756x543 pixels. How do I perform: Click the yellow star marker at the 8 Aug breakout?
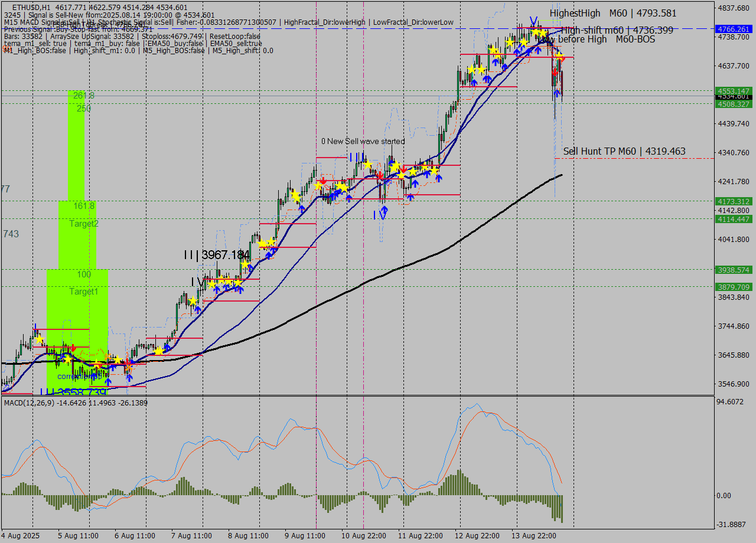pos(263,243)
